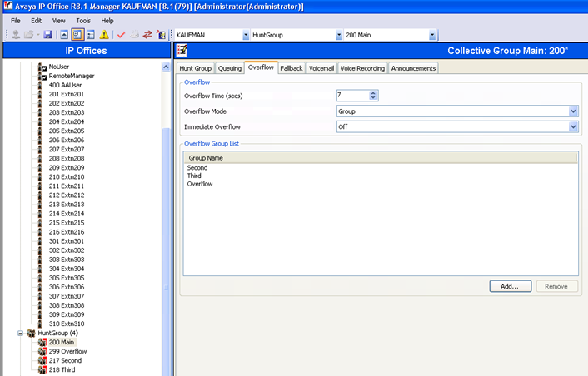Screen dimensions: 588x376
Task: Select user 216 Extn216 in tree
Action: [x=67, y=232]
